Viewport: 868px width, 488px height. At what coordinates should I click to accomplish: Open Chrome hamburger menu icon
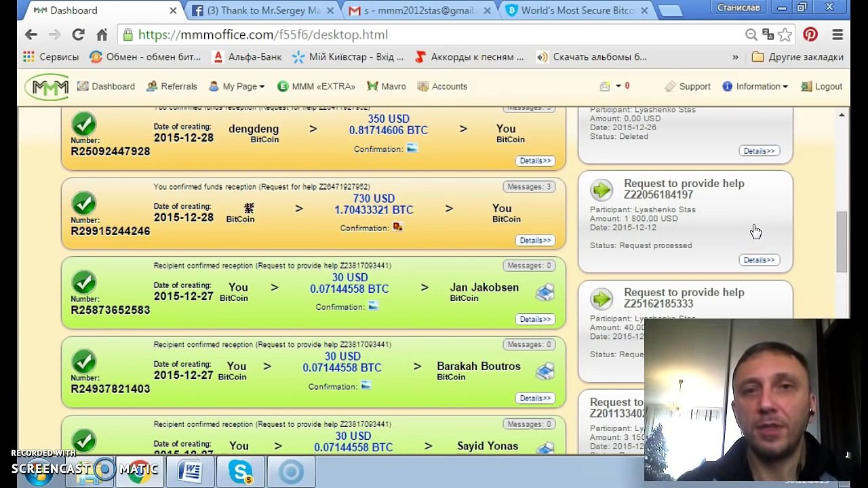point(837,35)
